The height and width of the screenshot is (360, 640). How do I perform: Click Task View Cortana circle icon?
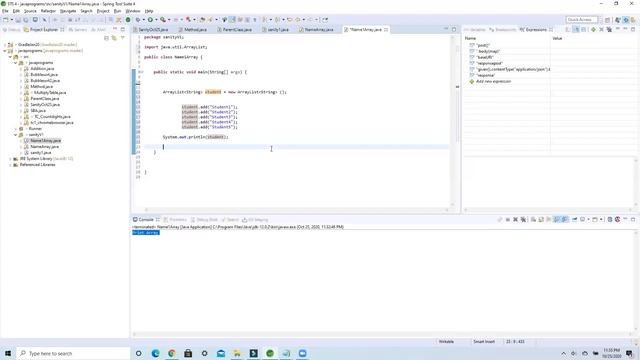(x=138, y=353)
